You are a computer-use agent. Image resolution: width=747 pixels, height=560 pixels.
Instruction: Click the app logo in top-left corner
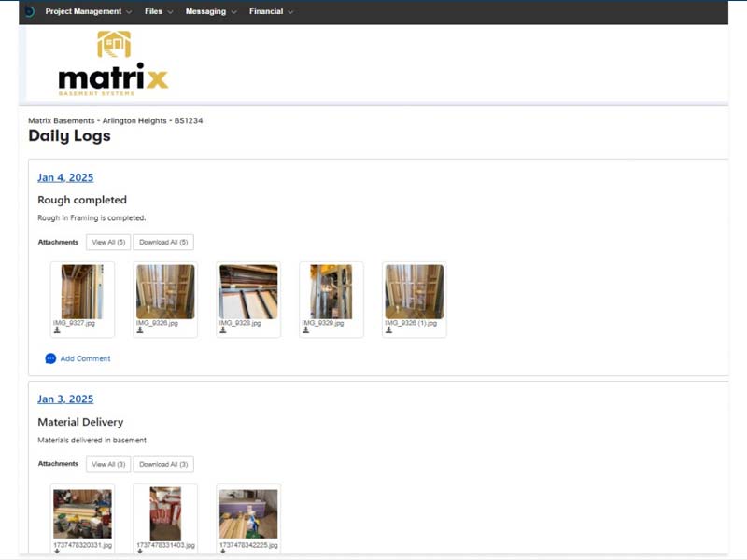(x=29, y=12)
